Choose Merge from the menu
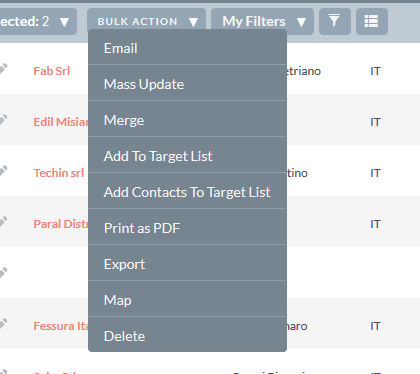 click(187, 120)
